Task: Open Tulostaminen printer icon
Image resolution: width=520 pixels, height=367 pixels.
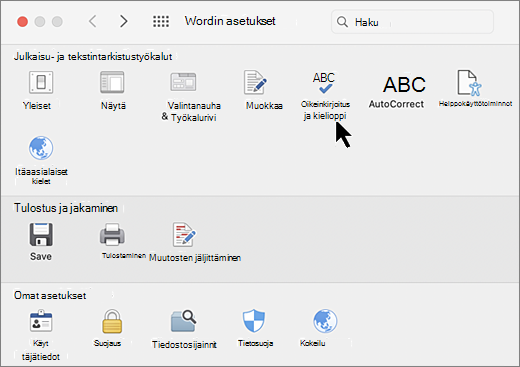Action: coord(112,235)
